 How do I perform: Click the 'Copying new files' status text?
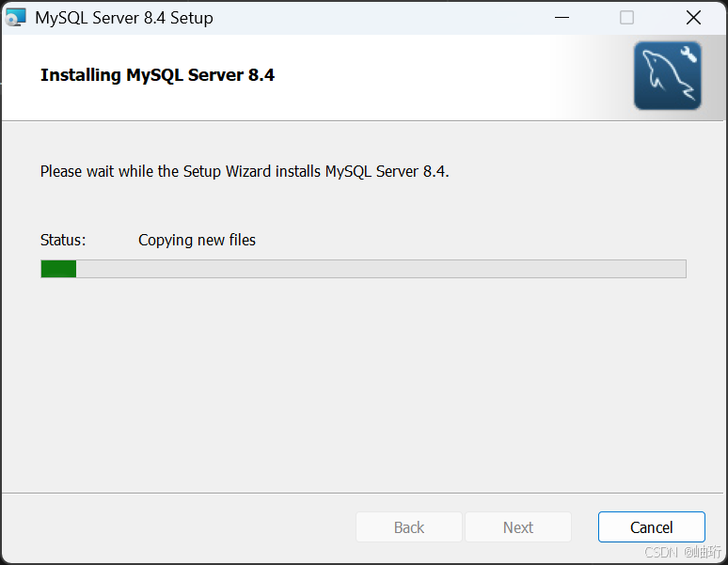[197, 241]
